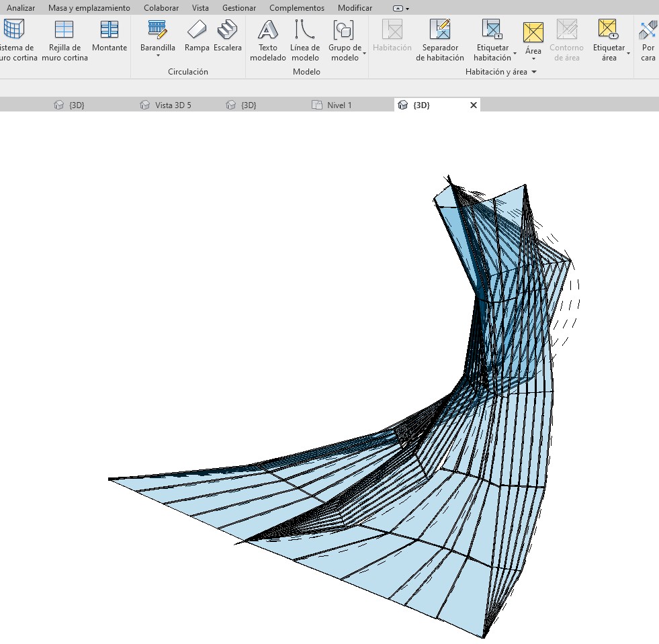Image resolution: width=659 pixels, height=644 pixels.
Task: Switch to the Complementos ribbon tab
Action: tap(296, 8)
